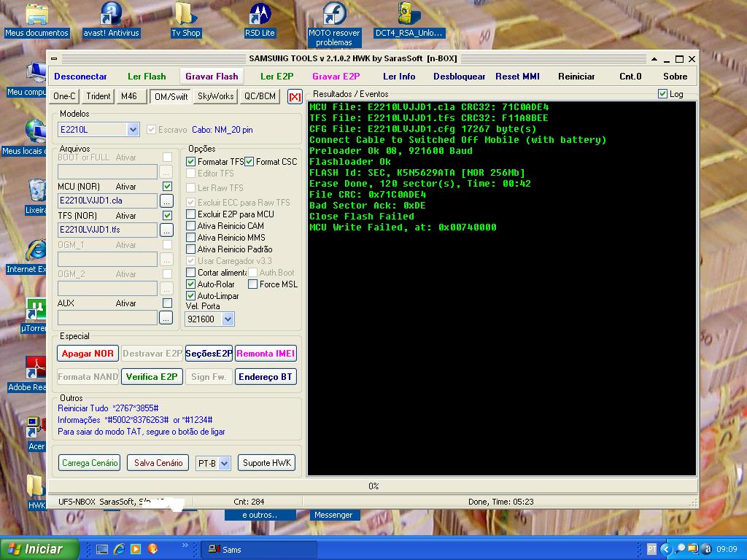
Task: Click the red Apagar NOR button
Action: [x=88, y=354]
